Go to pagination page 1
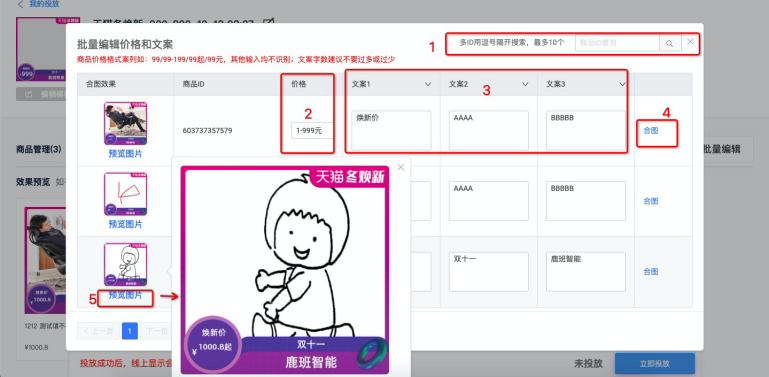The width and height of the screenshot is (769, 377). [x=129, y=331]
